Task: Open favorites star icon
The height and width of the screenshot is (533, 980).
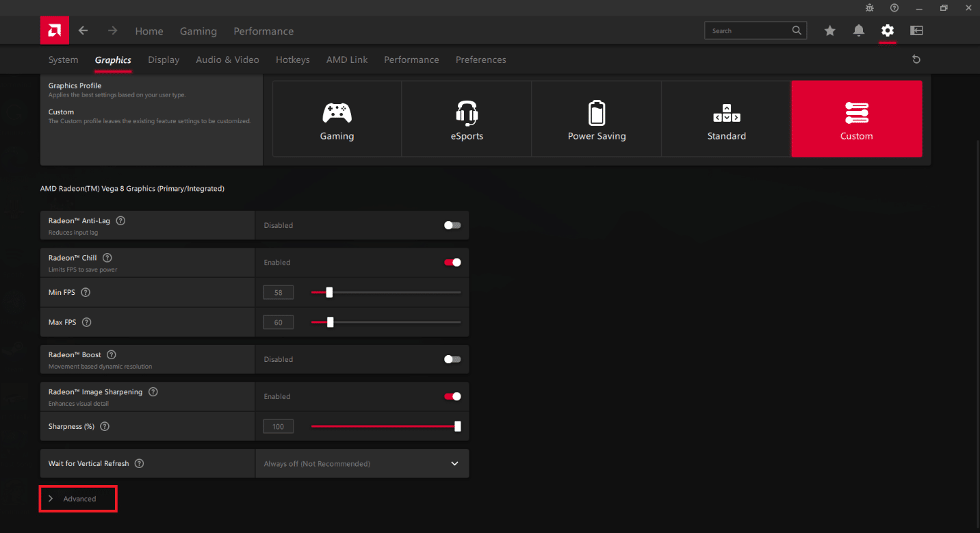Action: tap(830, 31)
